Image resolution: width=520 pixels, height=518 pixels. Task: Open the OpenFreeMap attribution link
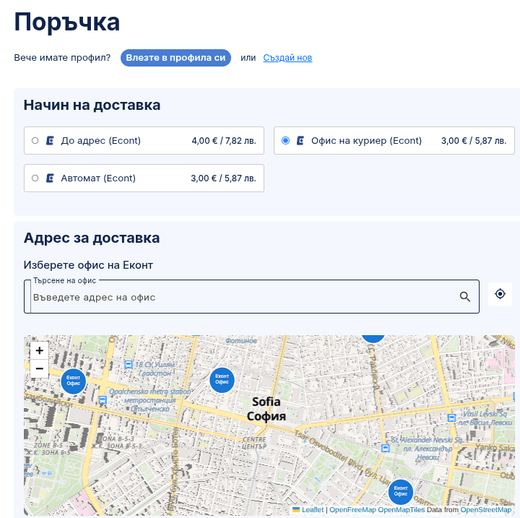point(353,510)
